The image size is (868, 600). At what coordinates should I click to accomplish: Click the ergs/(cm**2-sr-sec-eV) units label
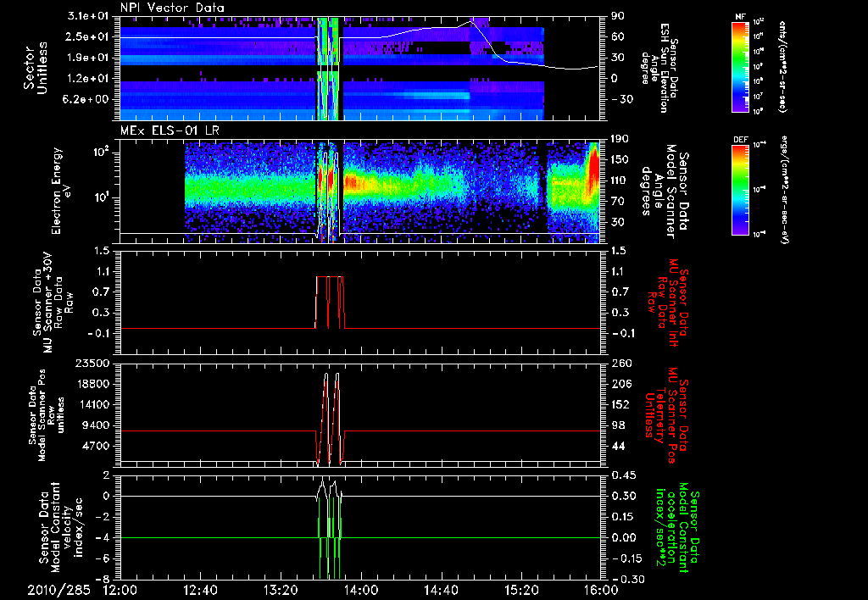tap(783, 190)
